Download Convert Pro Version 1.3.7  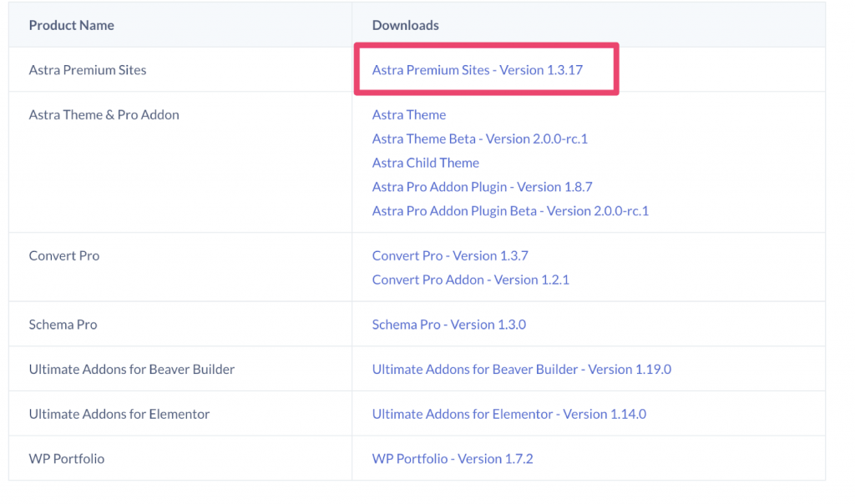(450, 255)
